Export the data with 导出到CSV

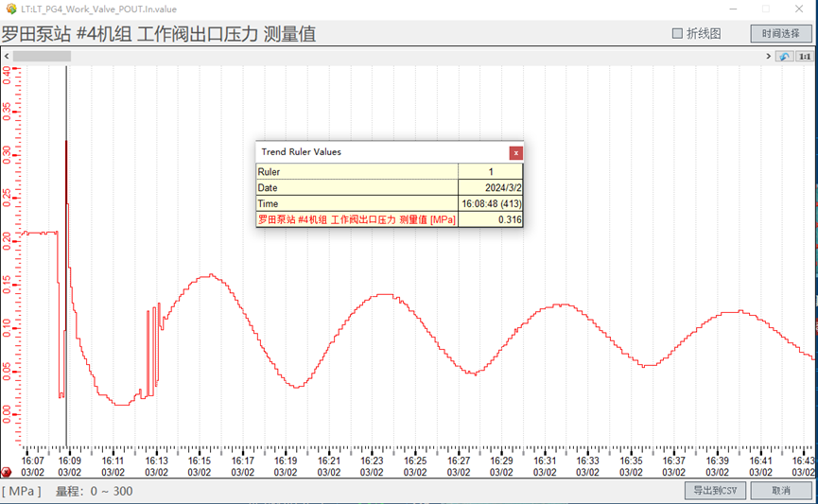click(x=715, y=491)
